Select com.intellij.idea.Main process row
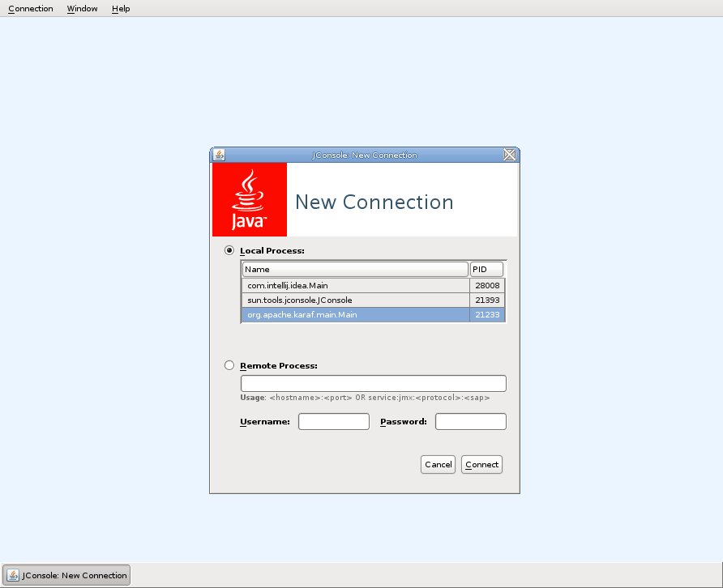This screenshot has height=588, width=723. 355,285
